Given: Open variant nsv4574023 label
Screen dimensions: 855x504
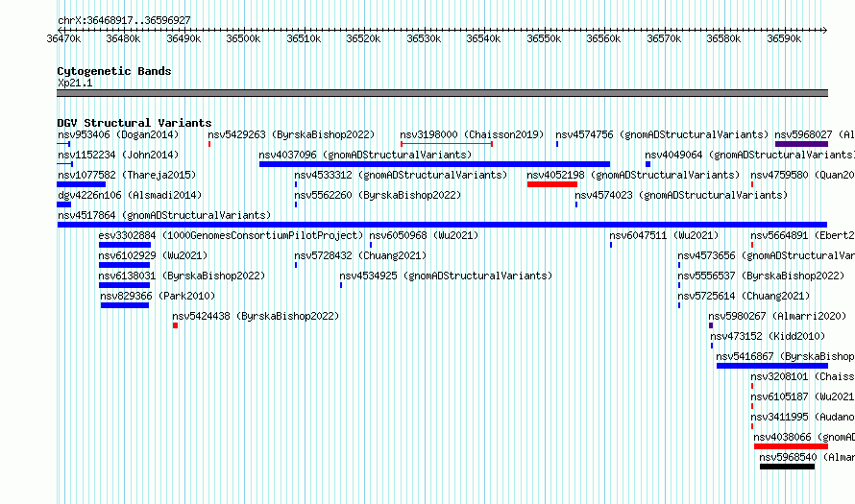Looking at the screenshot, I should pyautogui.click(x=682, y=195).
